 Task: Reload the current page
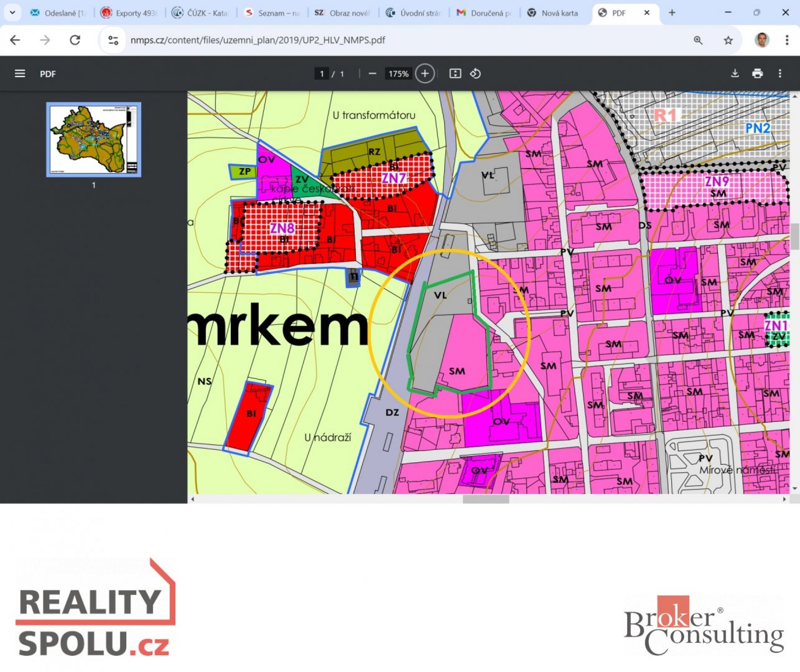[75, 40]
